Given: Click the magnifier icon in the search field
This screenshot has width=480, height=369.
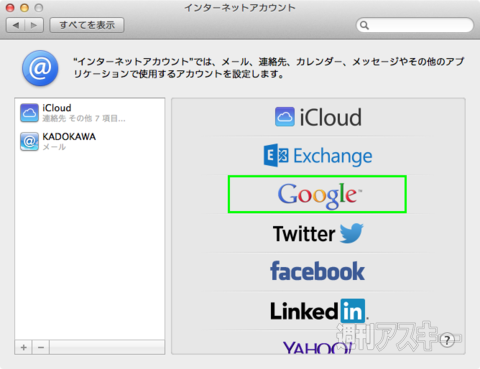Looking at the screenshot, I should [364, 25].
